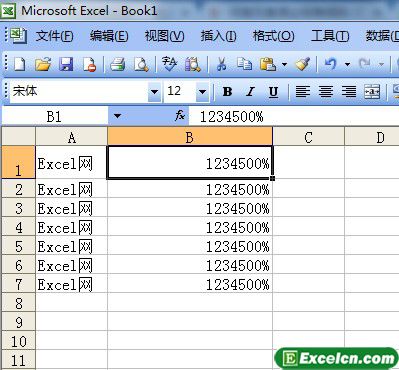
Task: Expand the font name dropdown
Action: pos(154,91)
